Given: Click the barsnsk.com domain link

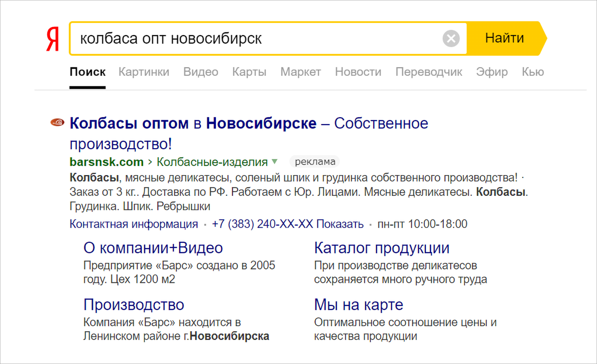Looking at the screenshot, I should [x=106, y=162].
